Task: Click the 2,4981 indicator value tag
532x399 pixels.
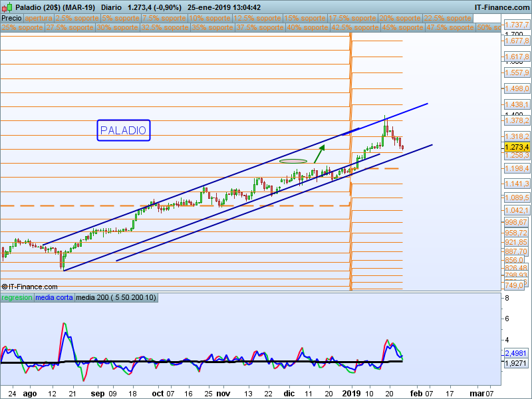Action: pos(517,353)
